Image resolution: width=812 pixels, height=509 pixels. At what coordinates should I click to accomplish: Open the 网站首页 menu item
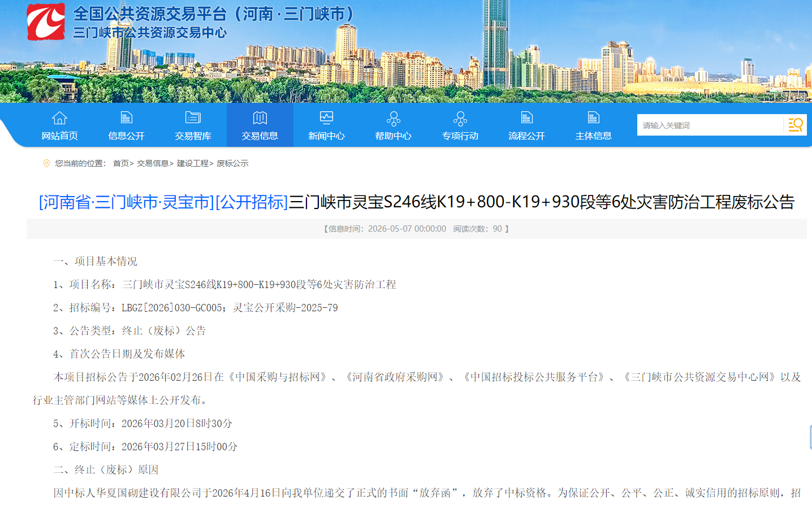(x=59, y=136)
